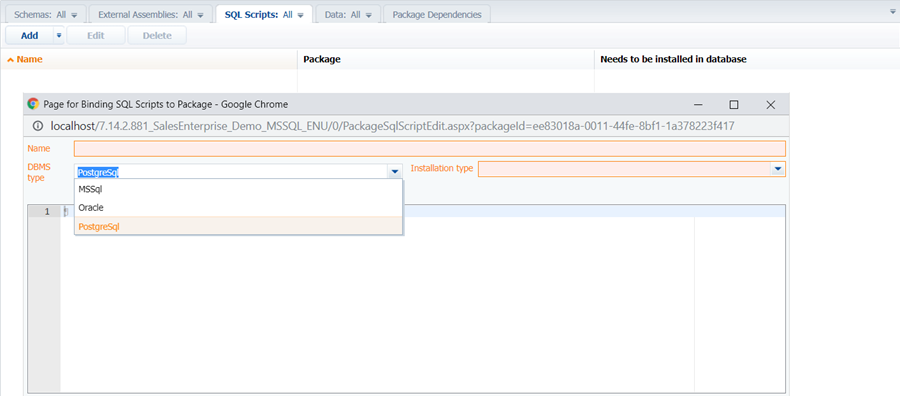Expand the External Assemblies filter arrow
900x396 pixels.
click(200, 15)
